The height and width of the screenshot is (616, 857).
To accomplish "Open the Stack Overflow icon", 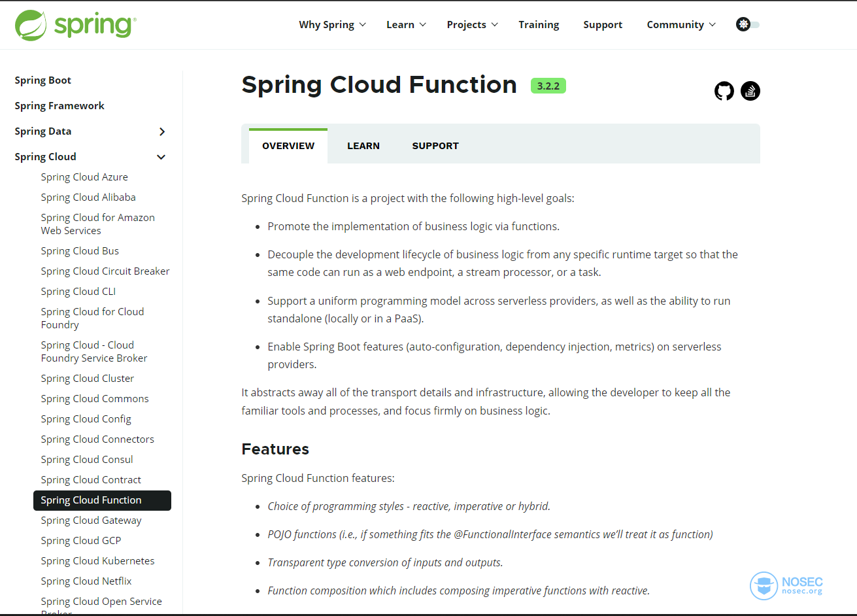I will point(750,91).
